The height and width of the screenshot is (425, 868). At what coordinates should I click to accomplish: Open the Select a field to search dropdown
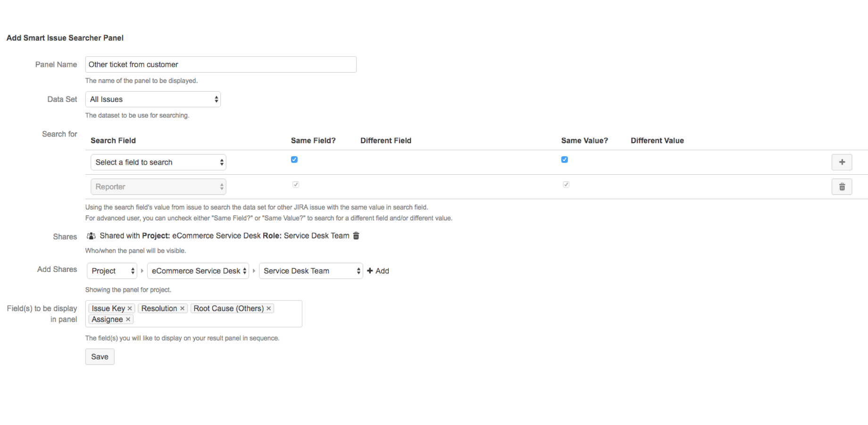click(x=158, y=162)
